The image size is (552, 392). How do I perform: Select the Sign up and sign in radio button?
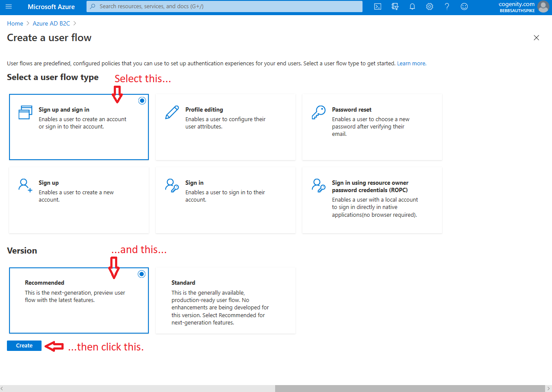click(x=142, y=100)
